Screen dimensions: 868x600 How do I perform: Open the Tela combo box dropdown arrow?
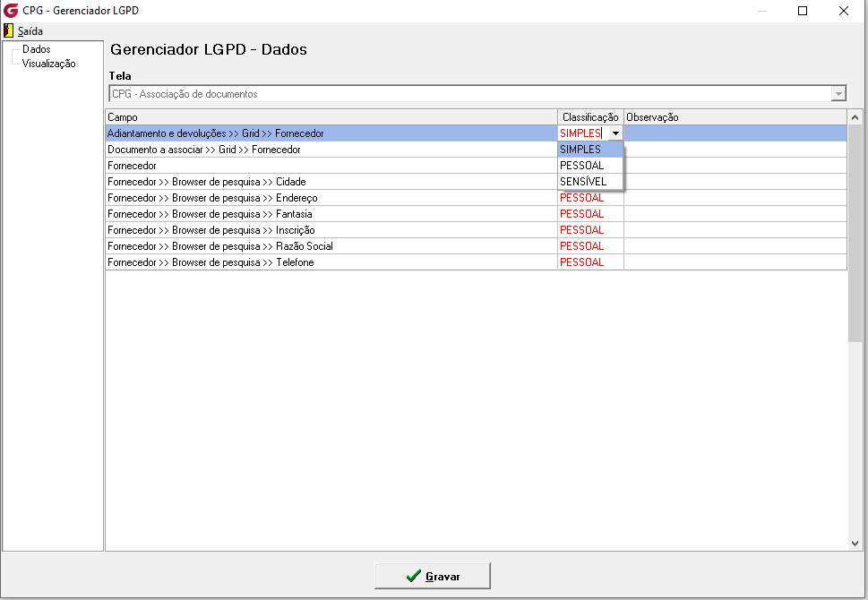click(838, 93)
